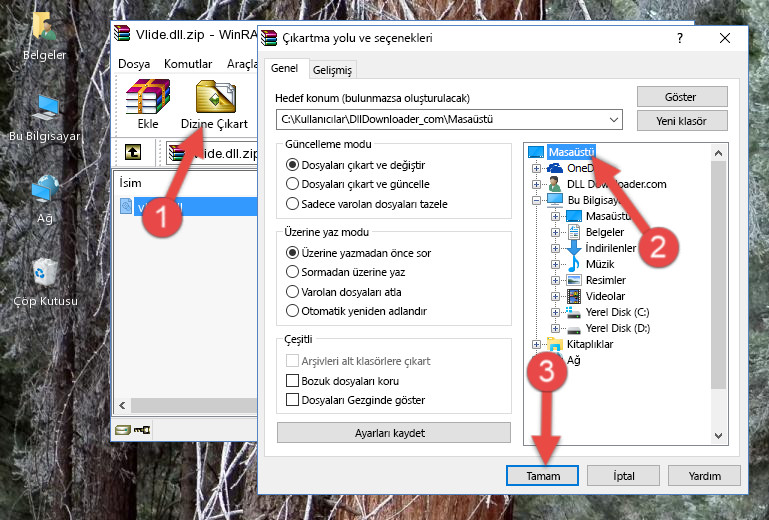
Task: Click the Hedef konum path text field
Action: click(441, 120)
